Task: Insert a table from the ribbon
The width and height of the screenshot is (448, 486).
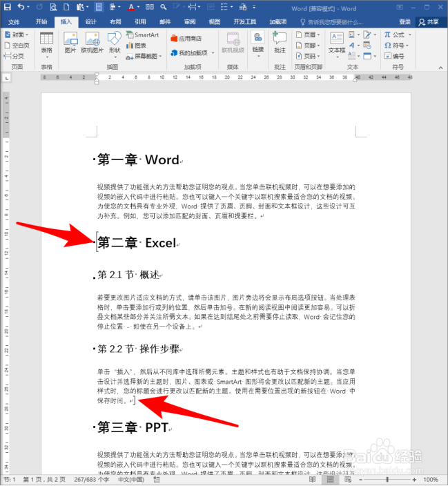Action: click(x=46, y=45)
